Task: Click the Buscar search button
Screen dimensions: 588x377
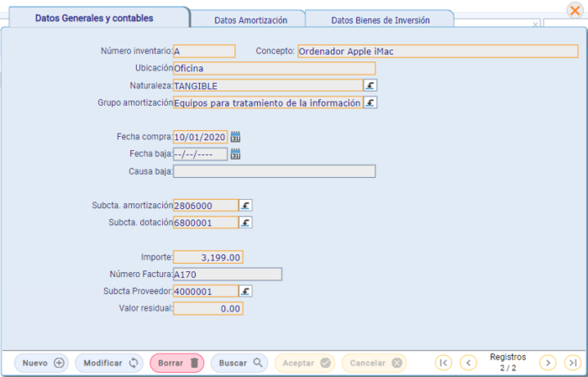Action: pos(240,363)
